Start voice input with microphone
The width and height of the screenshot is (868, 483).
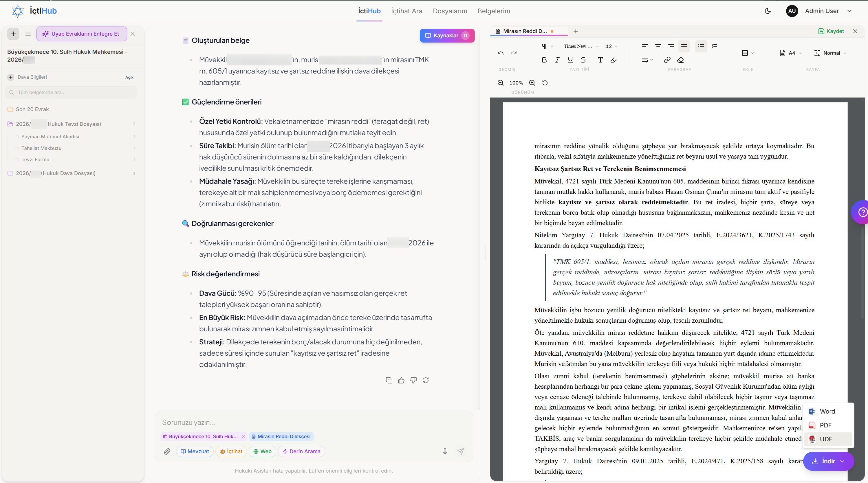(445, 451)
